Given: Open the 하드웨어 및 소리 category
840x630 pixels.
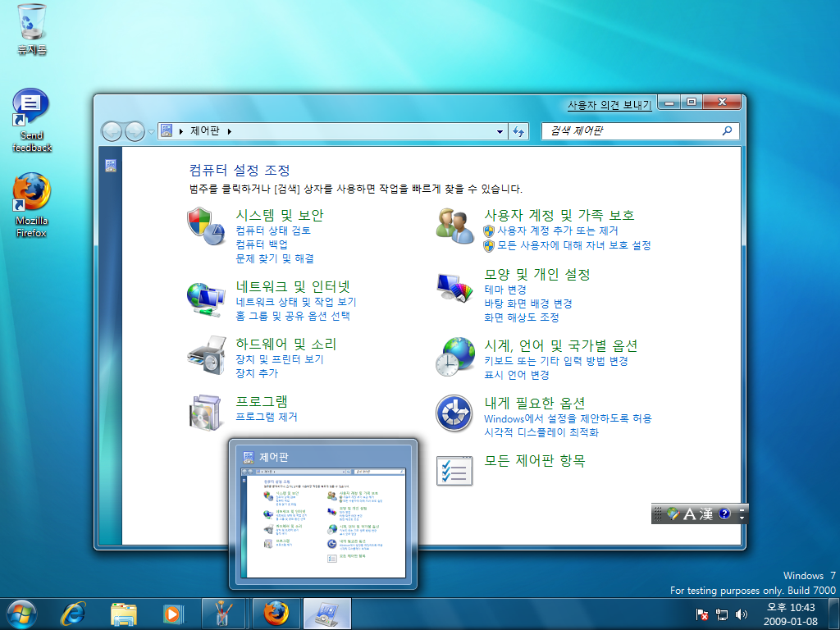Looking at the screenshot, I should [x=286, y=344].
